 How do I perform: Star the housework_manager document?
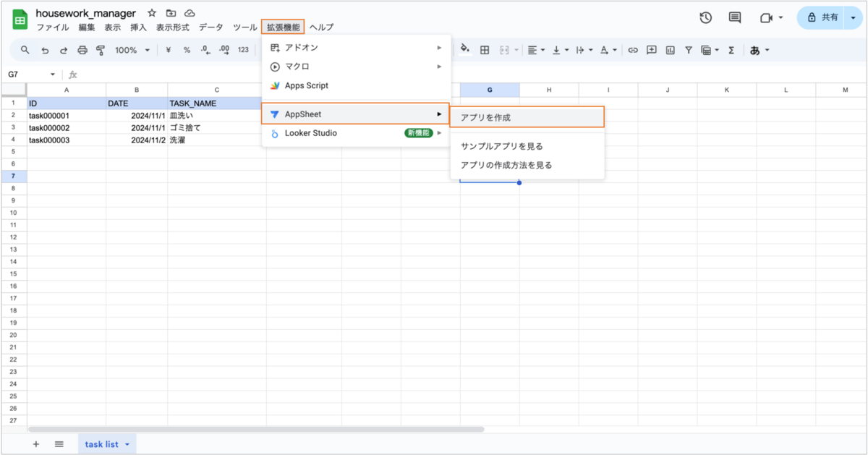152,13
